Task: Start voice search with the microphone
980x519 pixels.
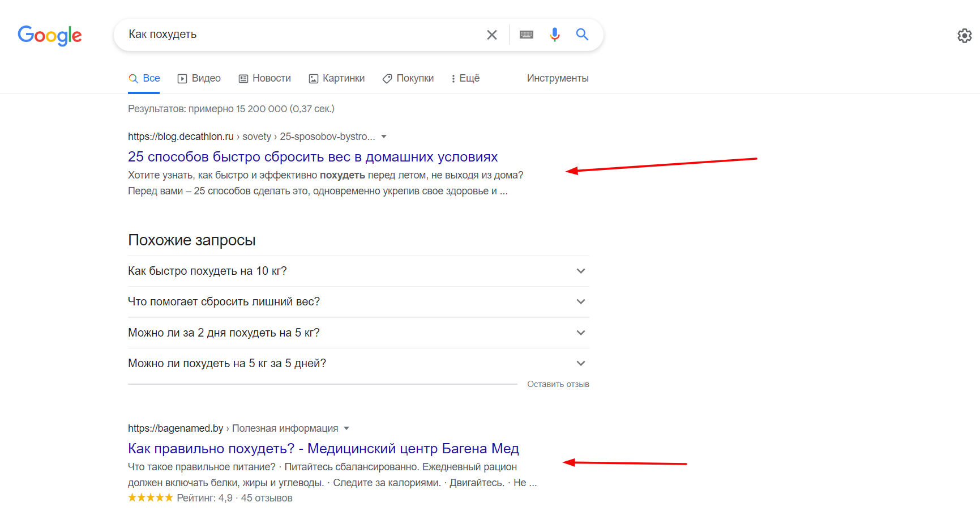Action: tap(555, 35)
